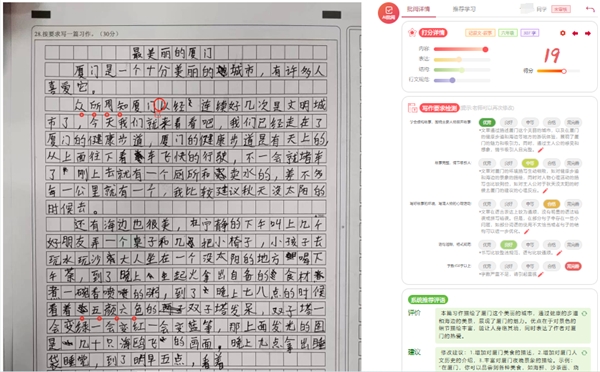The image size is (600, 372).
Task: Switch to the 批阅详情 tab
Action: 418,9
